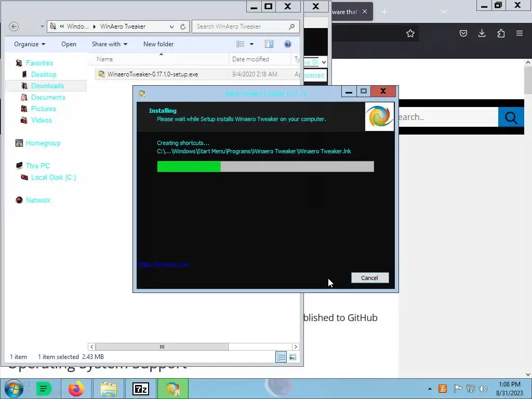This screenshot has width=532, height=399.
Task: Show hidden tray icons
Action: tap(430, 389)
